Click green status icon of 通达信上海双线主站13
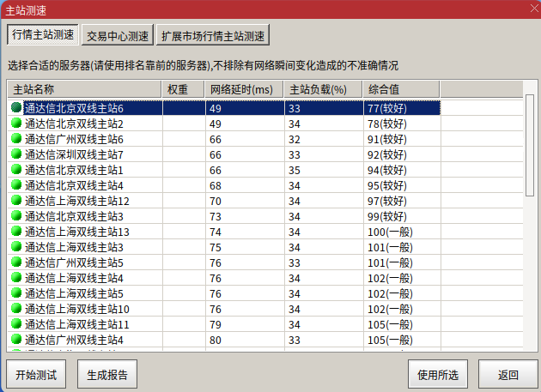541x392 pixels. tap(16, 231)
